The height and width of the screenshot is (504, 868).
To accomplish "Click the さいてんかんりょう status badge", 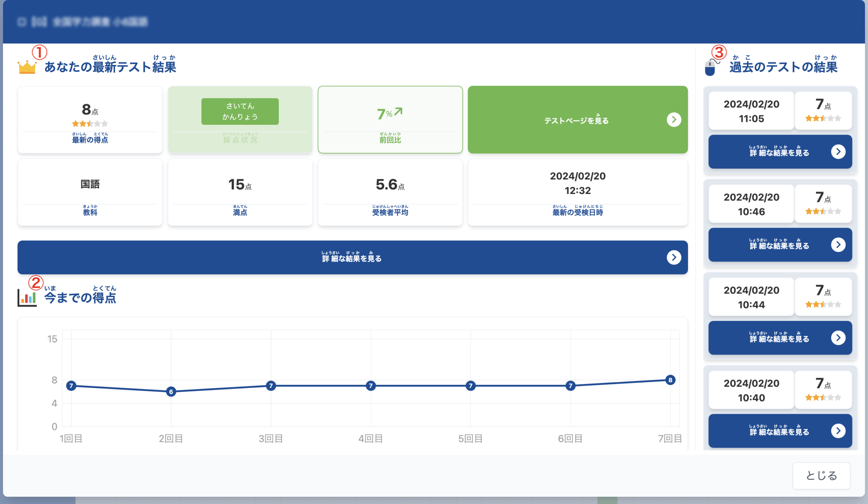I will pyautogui.click(x=240, y=111).
